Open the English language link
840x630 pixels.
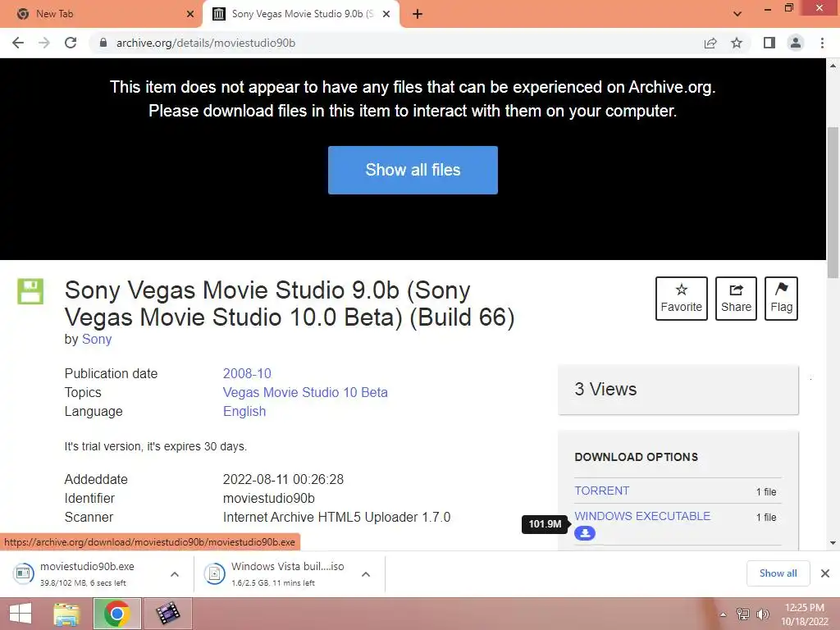pyautogui.click(x=244, y=412)
